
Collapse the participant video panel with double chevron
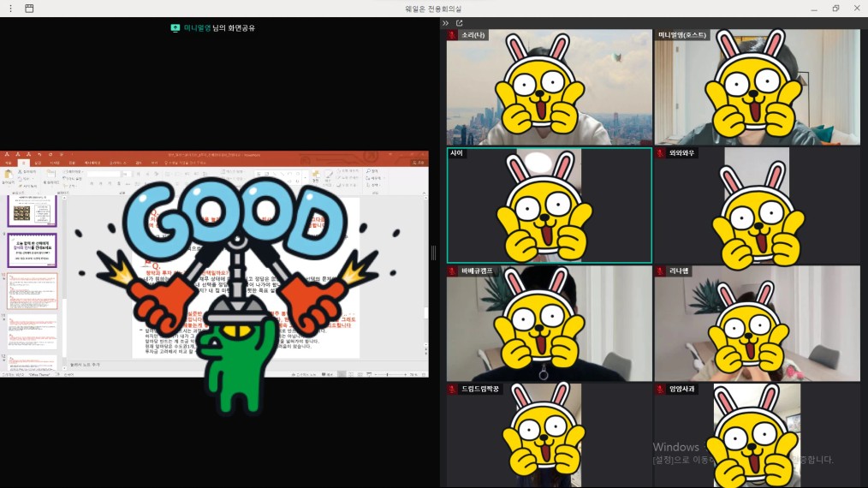click(x=446, y=23)
